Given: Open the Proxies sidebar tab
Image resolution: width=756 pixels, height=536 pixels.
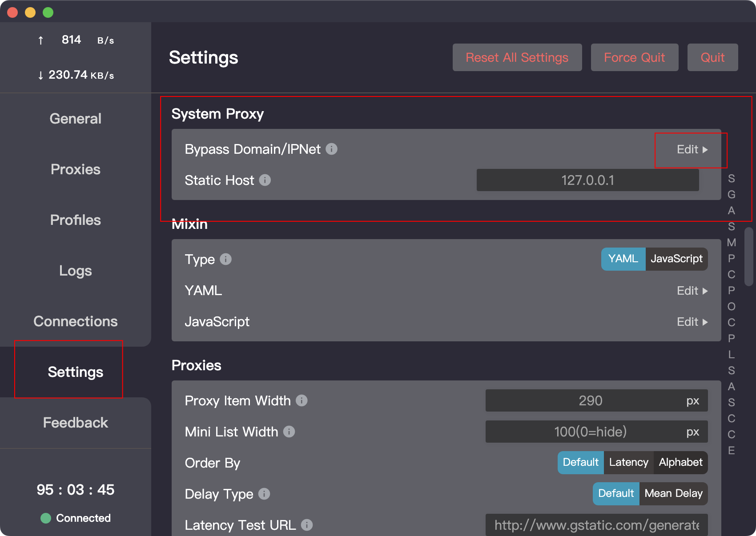Looking at the screenshot, I should pyautogui.click(x=76, y=169).
